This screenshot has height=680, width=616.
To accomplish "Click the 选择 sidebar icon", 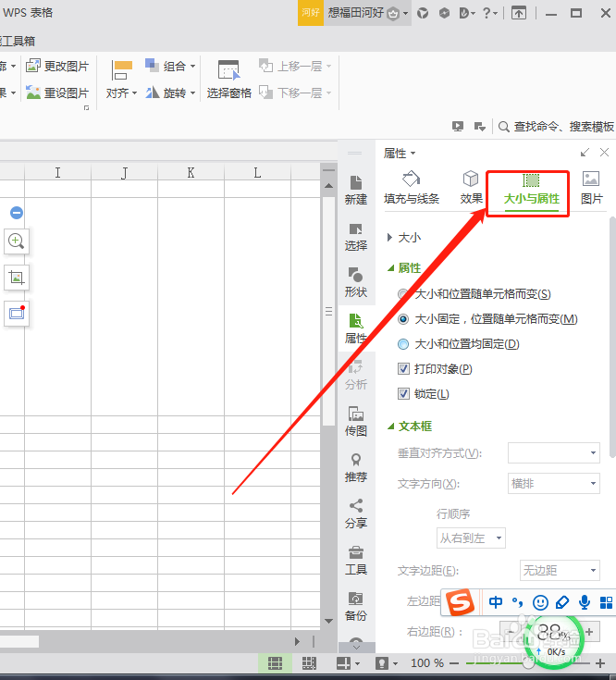I will point(356,237).
